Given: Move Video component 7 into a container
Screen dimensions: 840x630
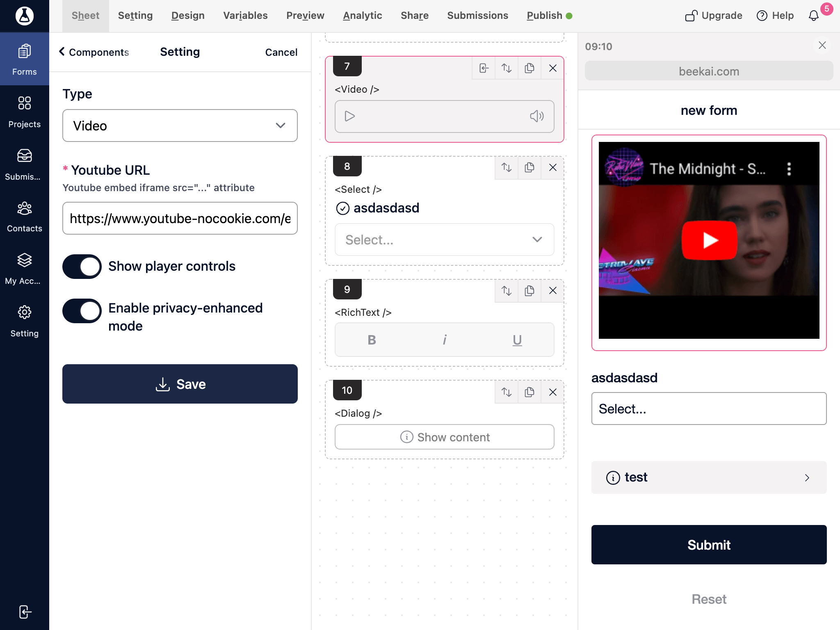Looking at the screenshot, I should click(x=484, y=68).
